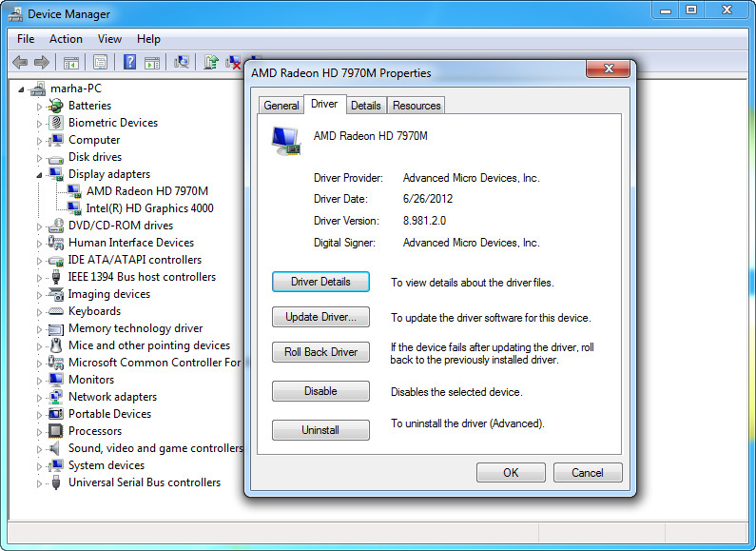Image resolution: width=756 pixels, height=551 pixels.
Task: Click the Mice and other pointing devices icon
Action: [56, 345]
